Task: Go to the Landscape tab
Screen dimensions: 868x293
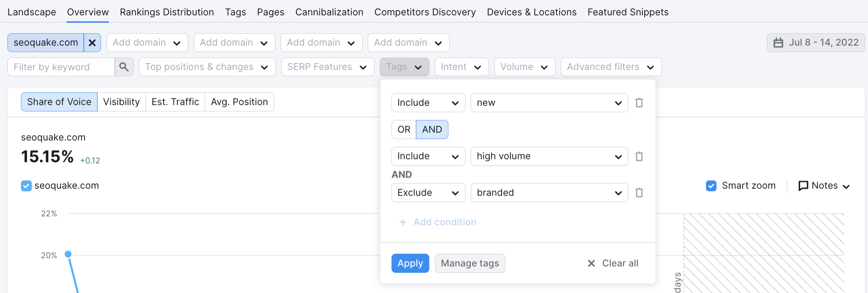Action: pyautogui.click(x=32, y=12)
